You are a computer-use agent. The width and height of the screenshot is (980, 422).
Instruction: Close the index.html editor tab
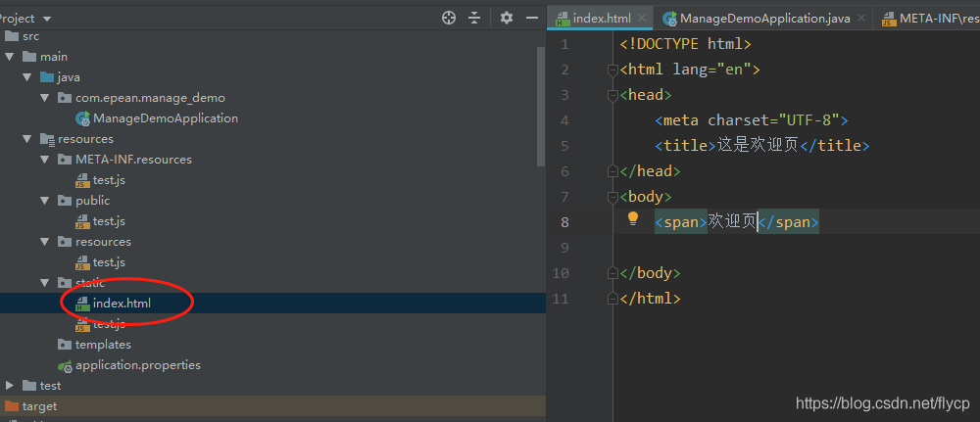[641, 19]
